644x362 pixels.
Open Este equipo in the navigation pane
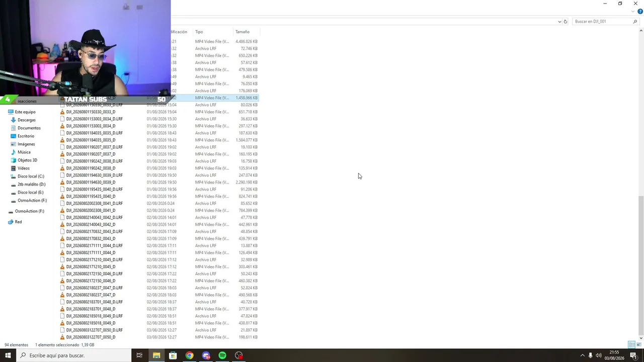(x=25, y=112)
